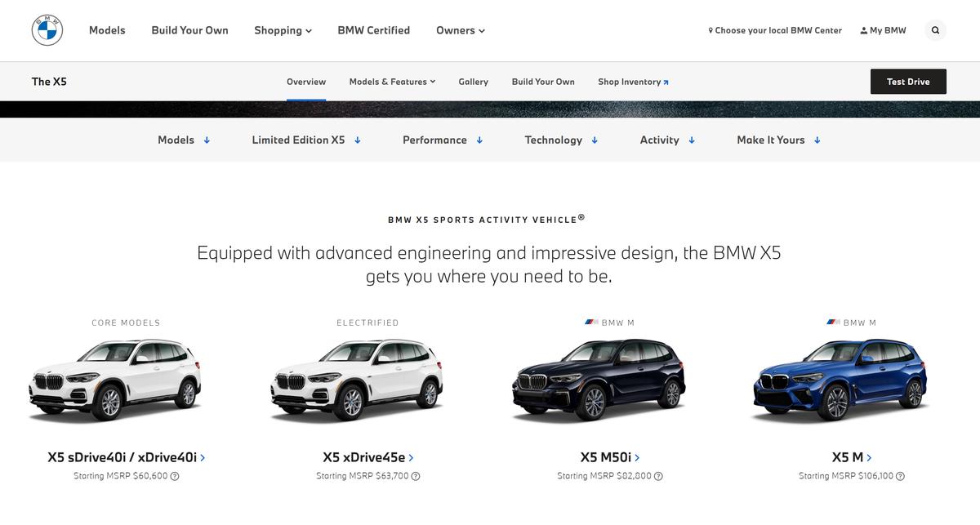
Task: Open the search magnifier icon
Action: pos(935,30)
